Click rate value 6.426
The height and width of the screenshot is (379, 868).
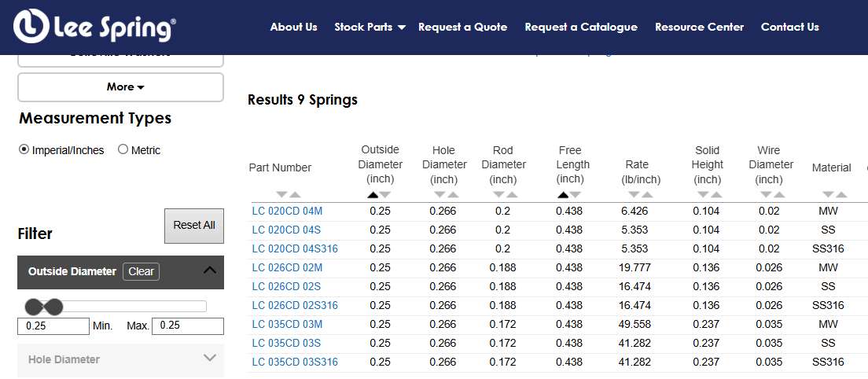point(634,211)
